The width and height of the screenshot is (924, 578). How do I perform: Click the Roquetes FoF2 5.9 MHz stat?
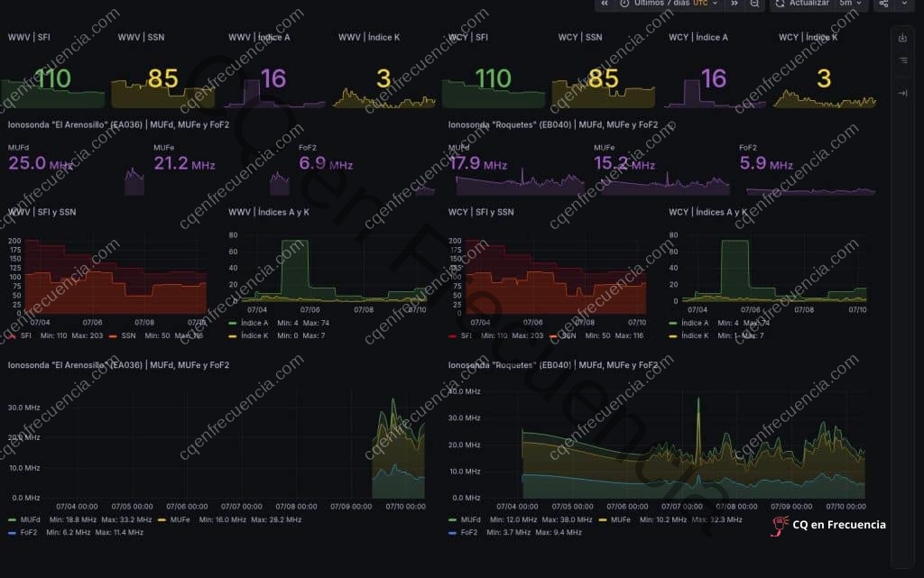point(766,163)
